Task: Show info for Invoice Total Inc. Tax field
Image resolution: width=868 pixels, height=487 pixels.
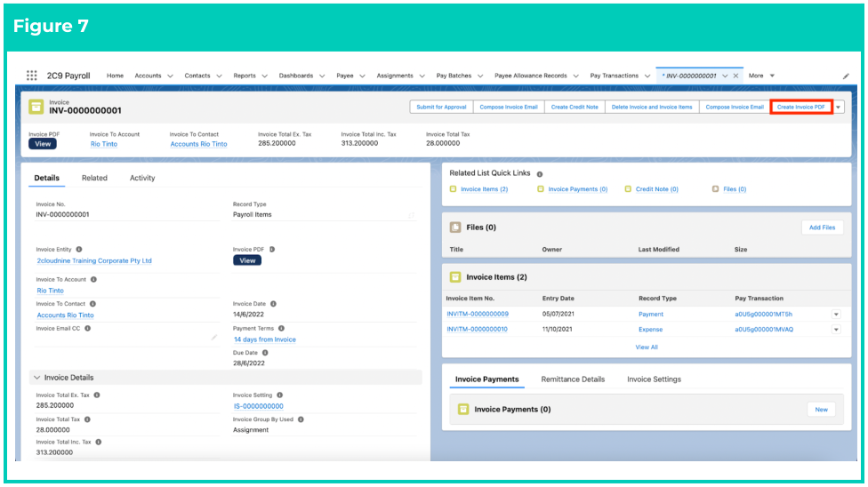Action: (99, 443)
